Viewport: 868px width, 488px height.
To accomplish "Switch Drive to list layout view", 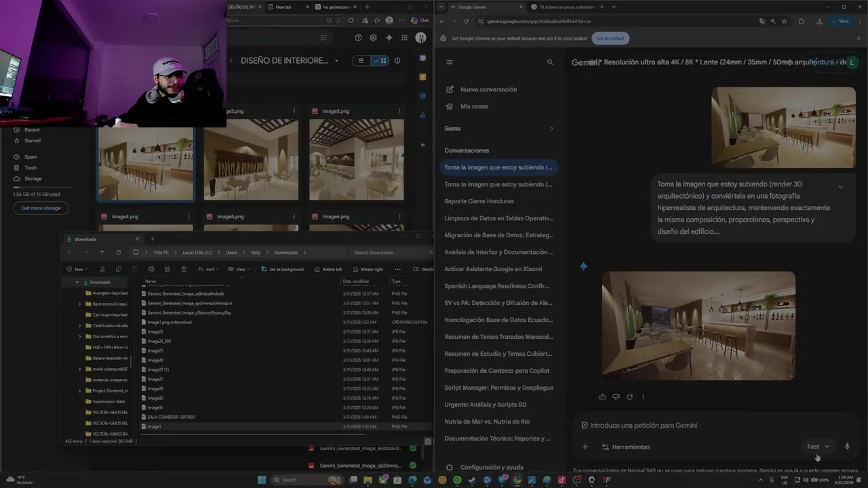I will [361, 60].
